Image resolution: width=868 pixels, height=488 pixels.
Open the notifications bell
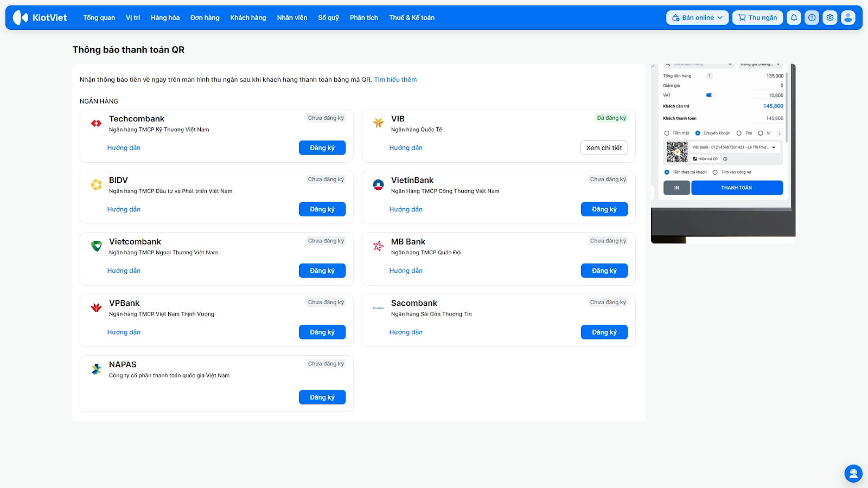tap(794, 18)
